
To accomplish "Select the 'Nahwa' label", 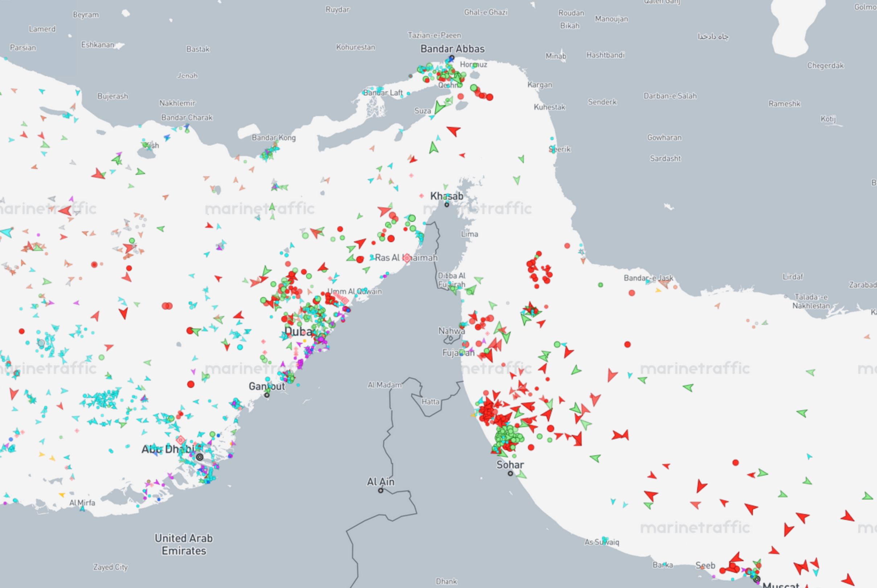I will coord(452,331).
